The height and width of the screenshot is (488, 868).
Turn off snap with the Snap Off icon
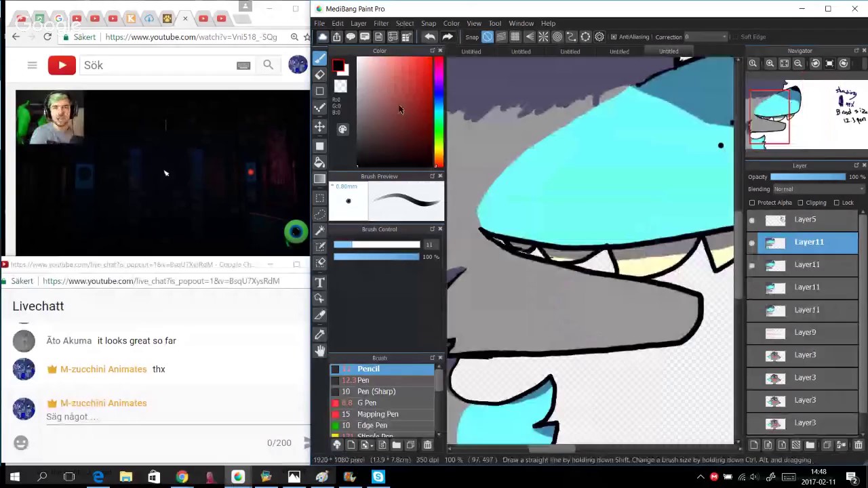point(488,37)
